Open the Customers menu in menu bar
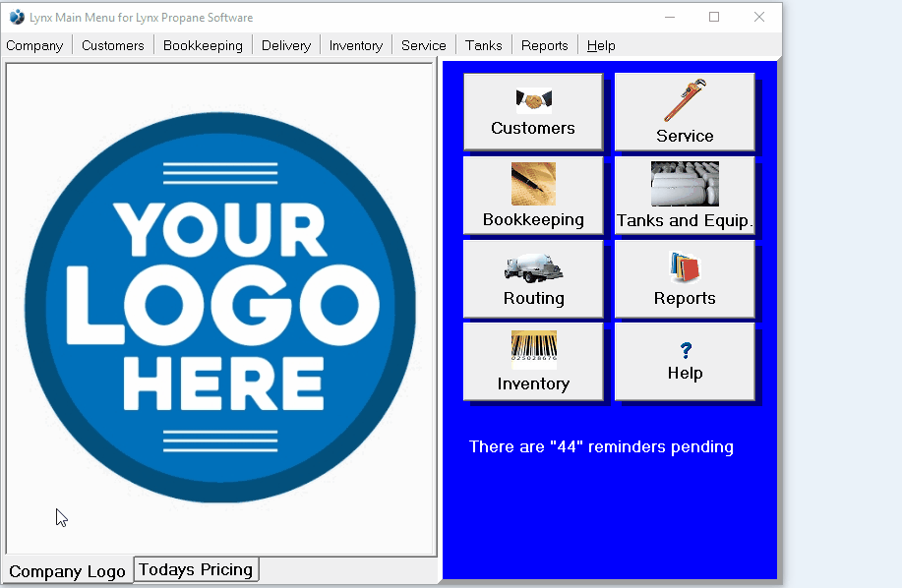The width and height of the screenshot is (902, 588). 113,45
